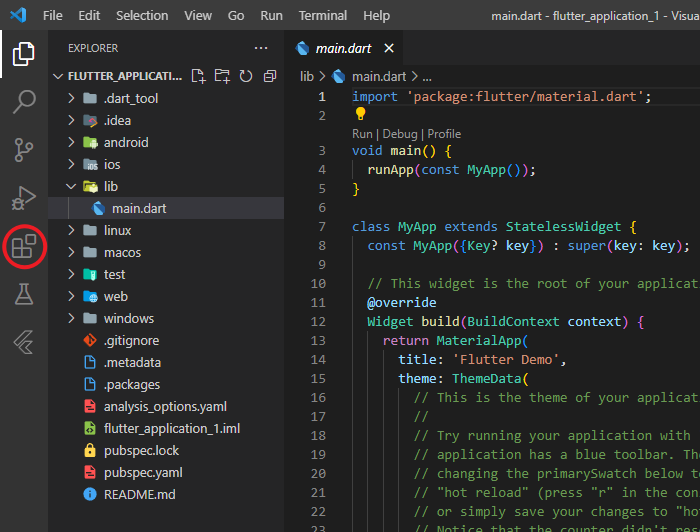Image resolution: width=700 pixels, height=532 pixels.
Task: Open the View menu
Action: click(198, 16)
